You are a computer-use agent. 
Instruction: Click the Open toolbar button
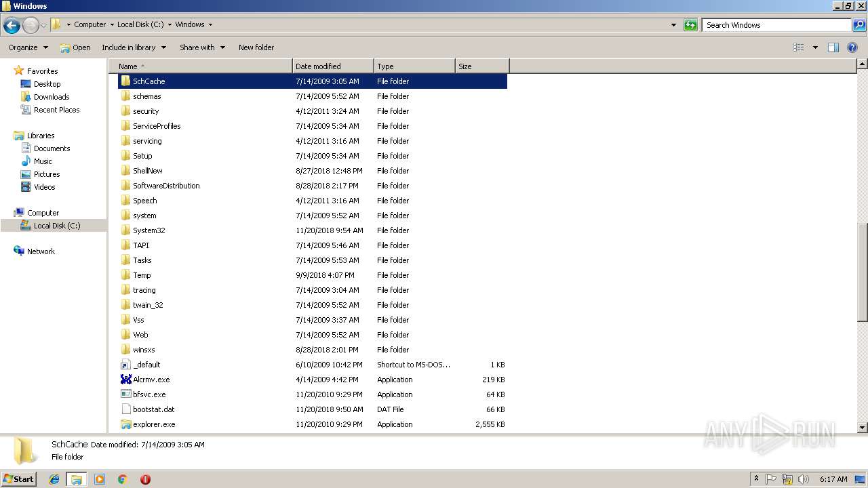(x=75, y=47)
